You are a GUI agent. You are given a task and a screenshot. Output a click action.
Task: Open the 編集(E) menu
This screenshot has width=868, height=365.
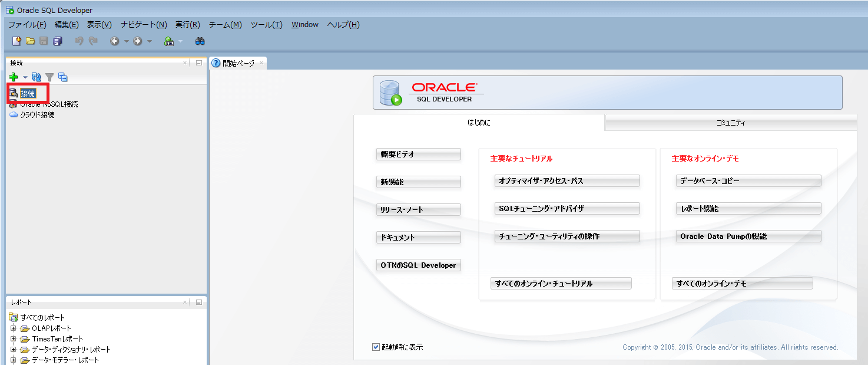pos(67,25)
